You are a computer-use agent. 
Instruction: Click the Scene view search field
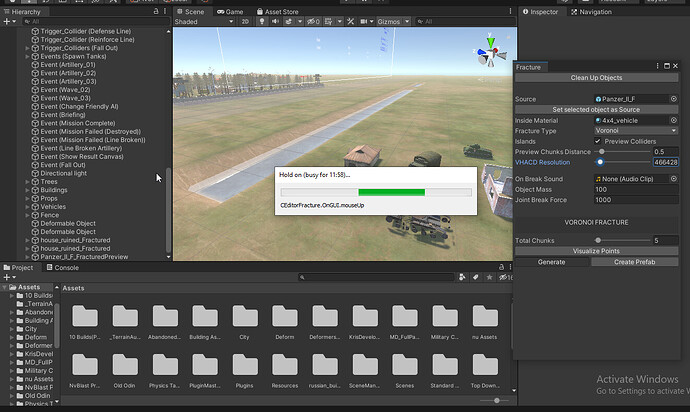[x=465, y=22]
